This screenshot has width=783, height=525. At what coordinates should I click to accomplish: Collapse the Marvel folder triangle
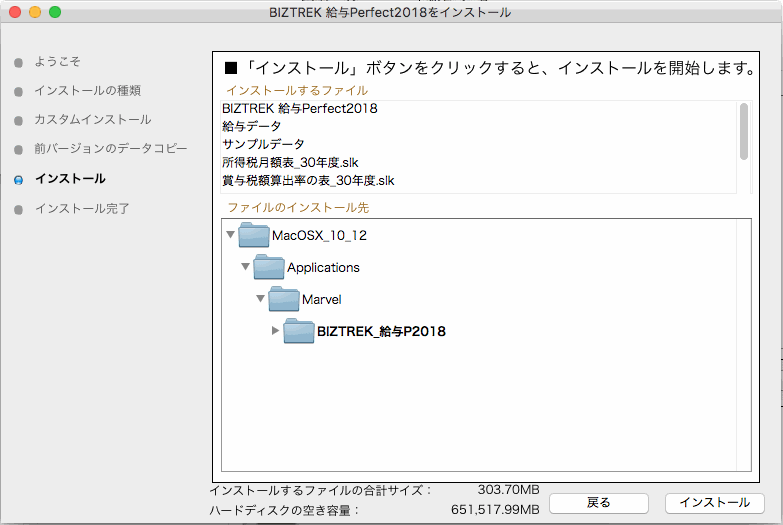261,299
